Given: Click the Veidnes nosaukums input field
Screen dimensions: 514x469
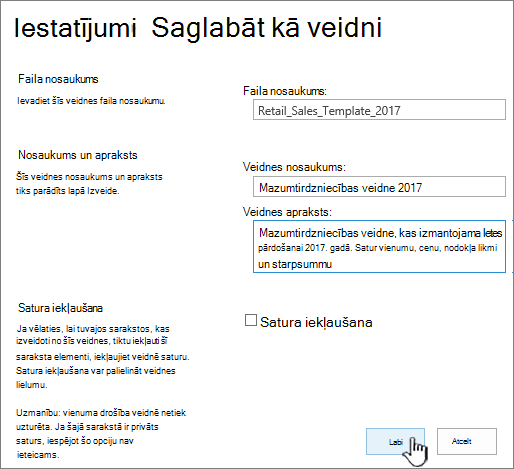Looking at the screenshot, I should point(379,187).
